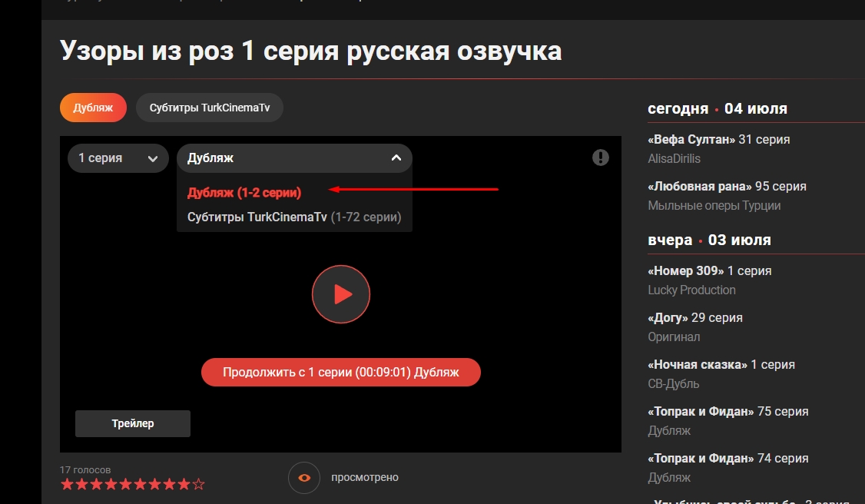Click the red play button
This screenshot has height=504, width=865.
tap(341, 294)
